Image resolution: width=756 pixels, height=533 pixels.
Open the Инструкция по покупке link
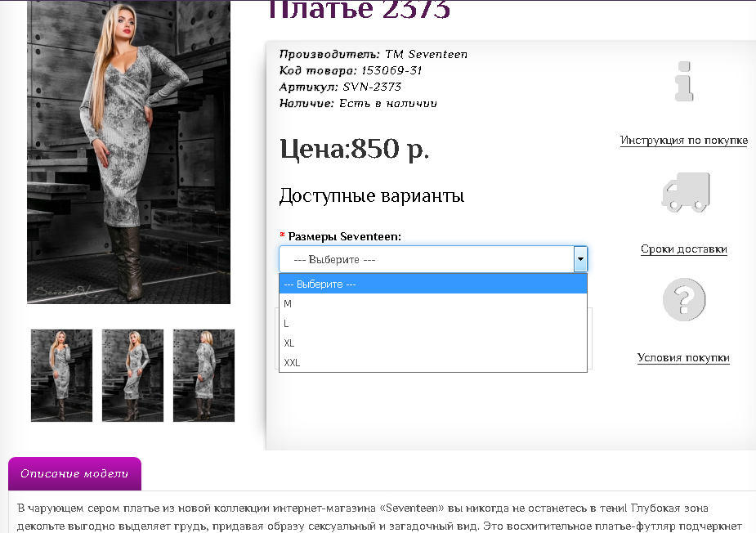683,141
